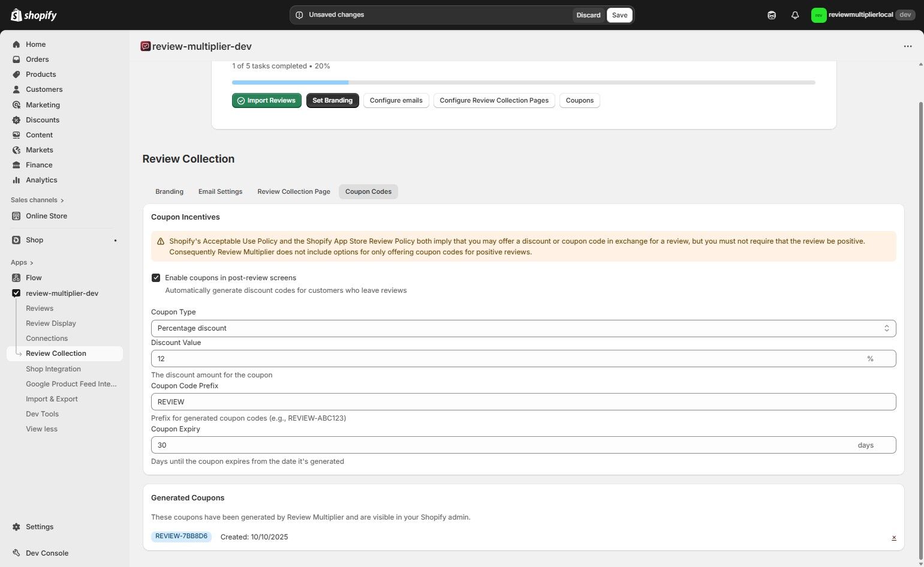Click the Shop bag icon

point(16,240)
